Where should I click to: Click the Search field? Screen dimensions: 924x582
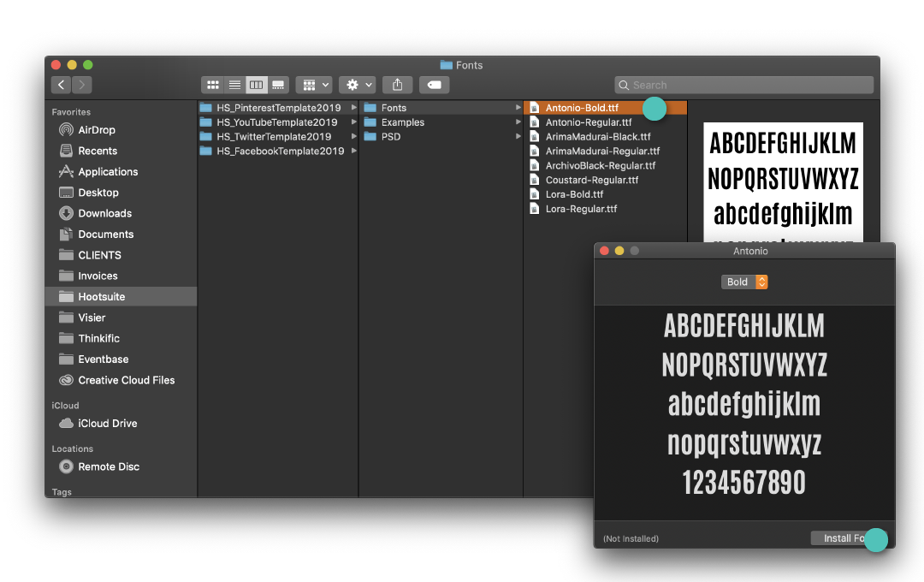click(x=744, y=85)
